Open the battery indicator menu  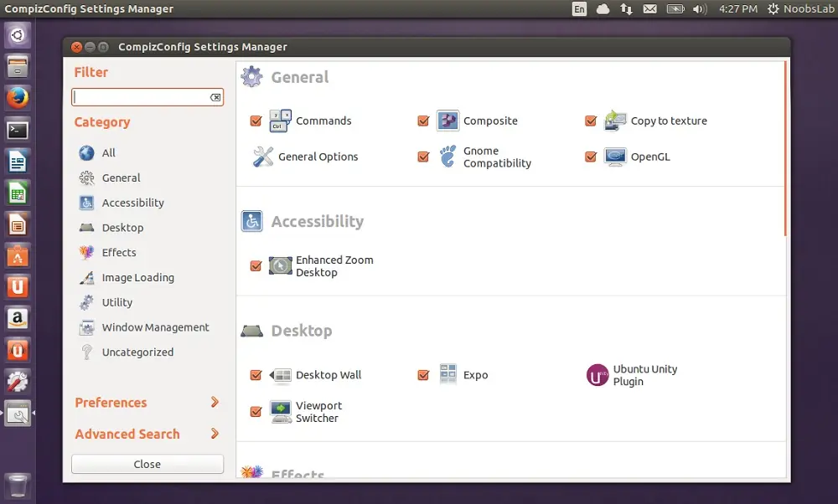[675, 9]
